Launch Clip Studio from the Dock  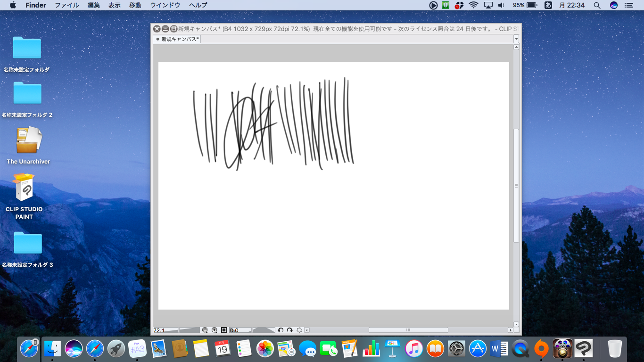[x=584, y=349]
